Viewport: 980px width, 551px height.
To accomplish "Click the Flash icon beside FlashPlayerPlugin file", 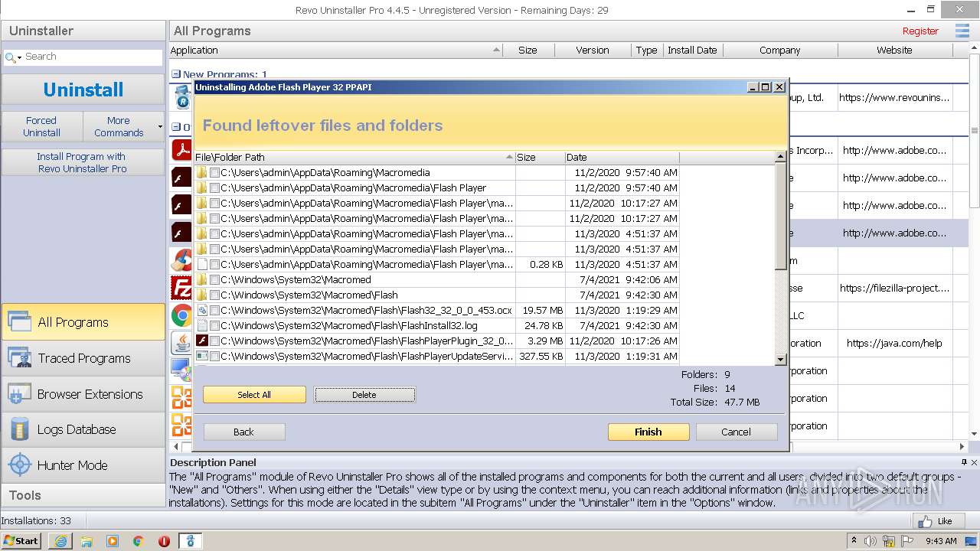I will tap(202, 341).
